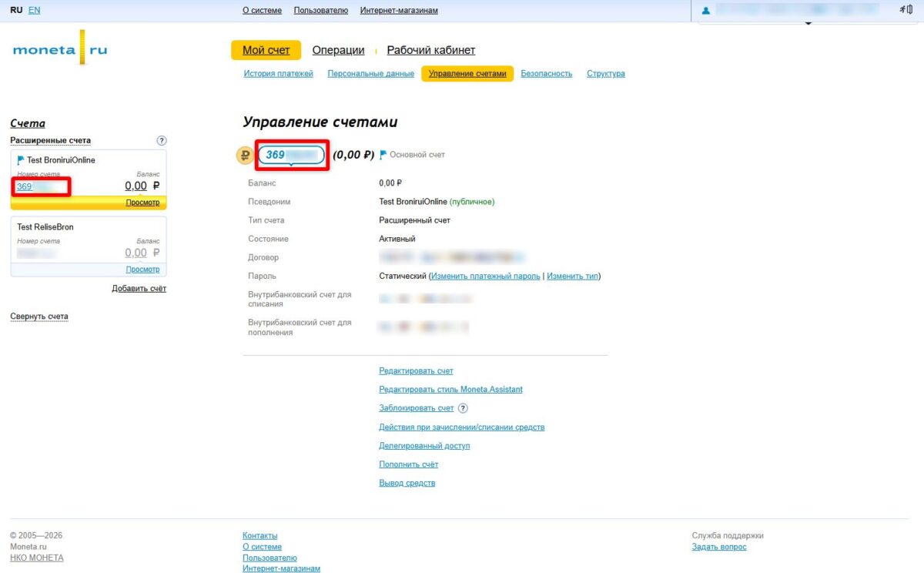Open Пользователю in top header
This screenshot has width=924, height=573.
point(321,11)
